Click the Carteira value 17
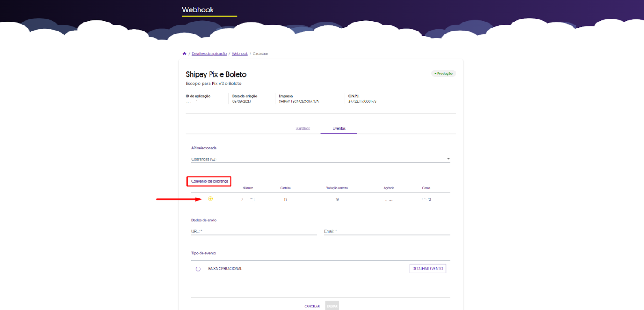The height and width of the screenshot is (310, 644). (285, 199)
